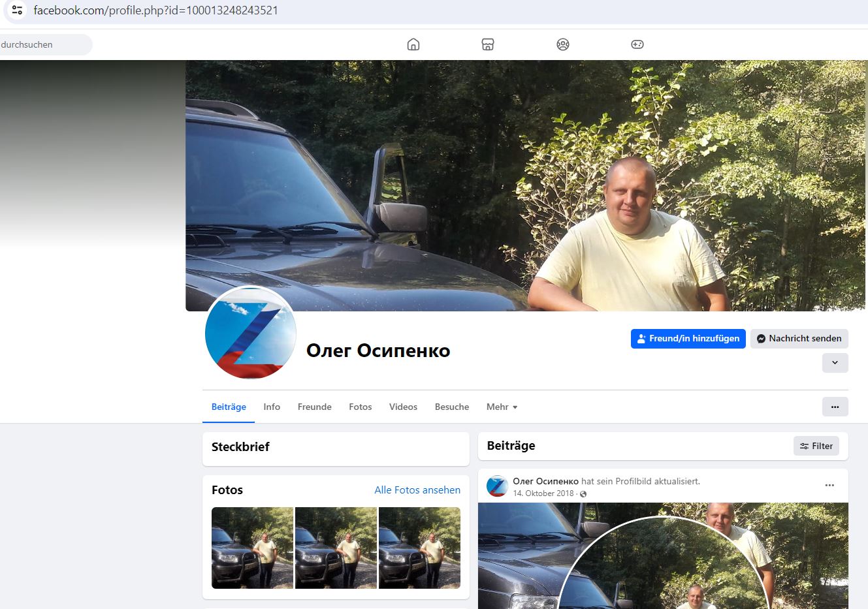The image size is (868, 609).
Task: Click the Facebook search box
Action: [x=44, y=44]
